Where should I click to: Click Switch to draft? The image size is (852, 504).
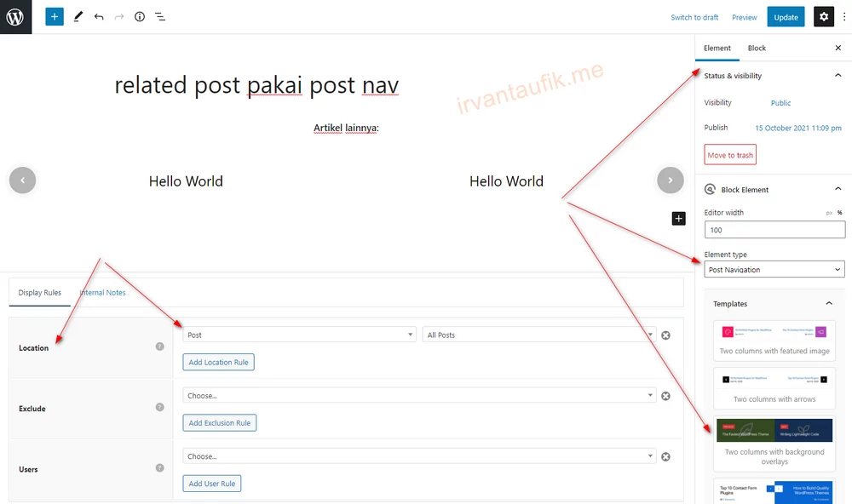click(694, 17)
